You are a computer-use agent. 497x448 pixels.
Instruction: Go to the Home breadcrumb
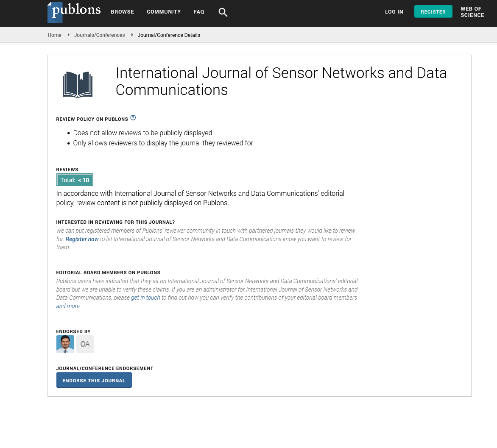point(54,35)
